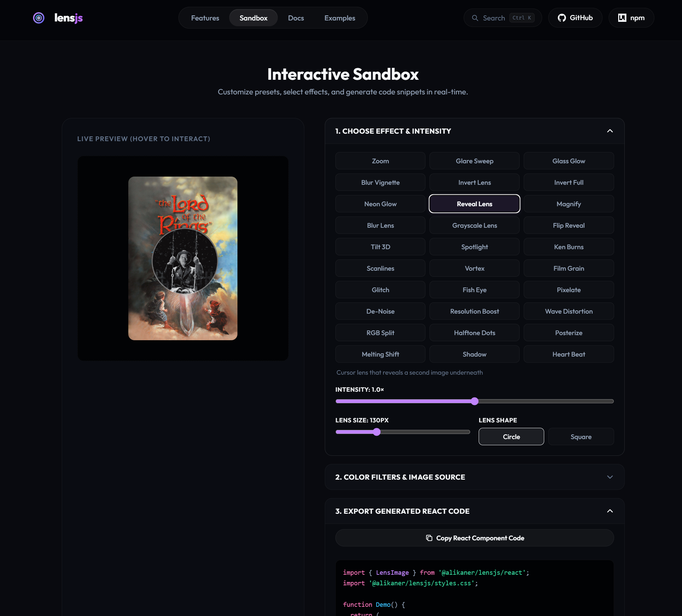Select the Neon Glow effect
Image resolution: width=682 pixels, height=616 pixels.
click(380, 204)
